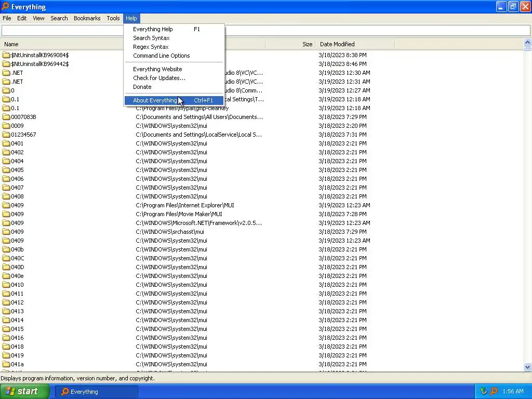The width and height of the screenshot is (532, 399).
Task: Click the folder icon of 0412
Action: [x=6, y=302]
